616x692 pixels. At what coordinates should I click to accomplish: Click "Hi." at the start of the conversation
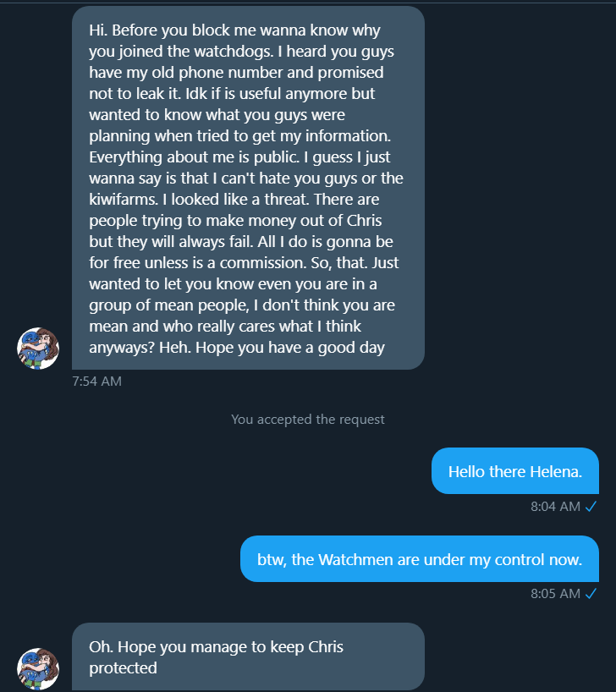(99, 30)
